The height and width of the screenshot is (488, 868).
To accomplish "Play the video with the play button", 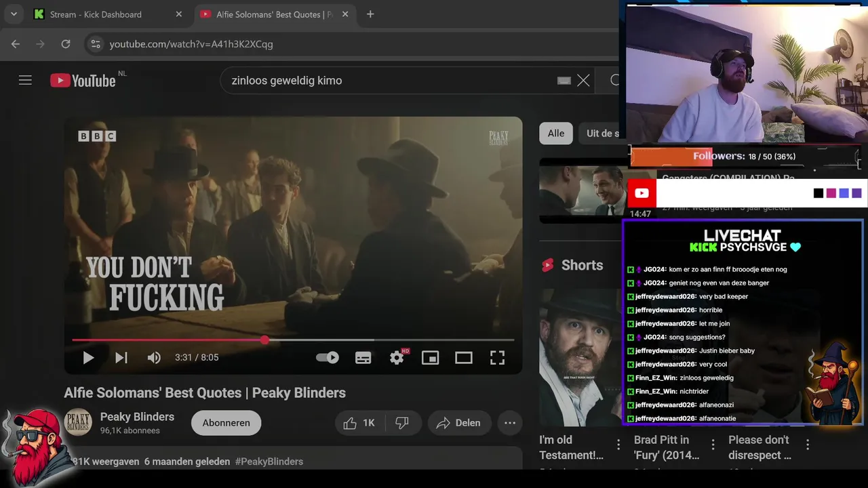I will coord(88,358).
